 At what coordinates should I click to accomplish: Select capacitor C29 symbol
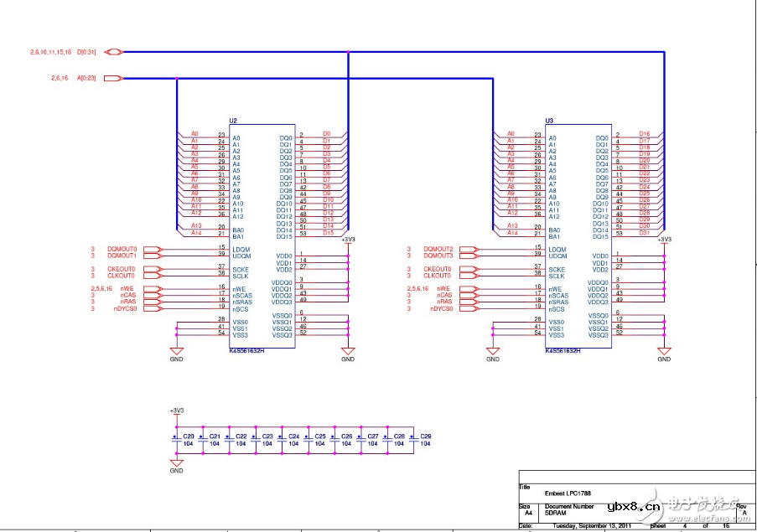(x=412, y=441)
